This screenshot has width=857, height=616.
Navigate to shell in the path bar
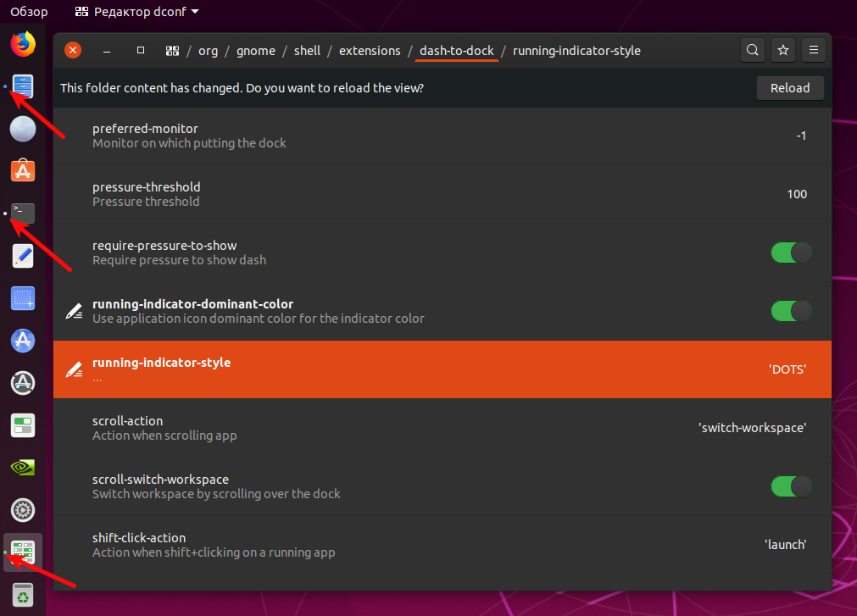click(307, 51)
